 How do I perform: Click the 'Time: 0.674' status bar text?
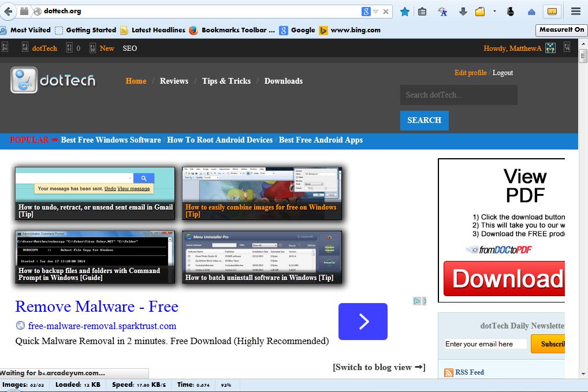[193, 385]
